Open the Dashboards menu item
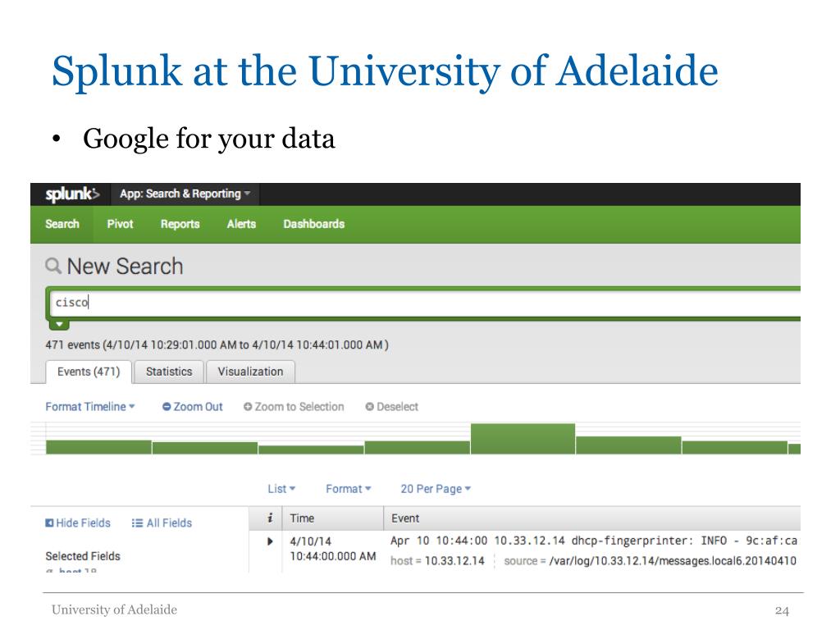Image resolution: width=840 pixels, height=630 pixels. (314, 224)
